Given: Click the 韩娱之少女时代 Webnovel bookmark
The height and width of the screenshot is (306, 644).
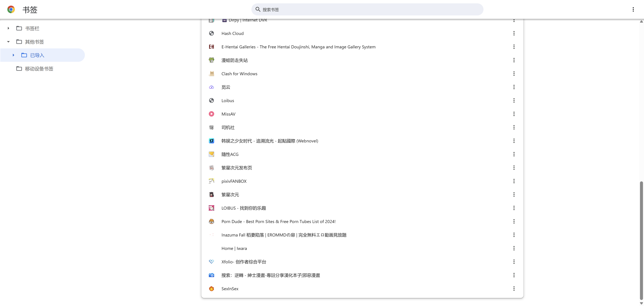Looking at the screenshot, I should (270, 141).
